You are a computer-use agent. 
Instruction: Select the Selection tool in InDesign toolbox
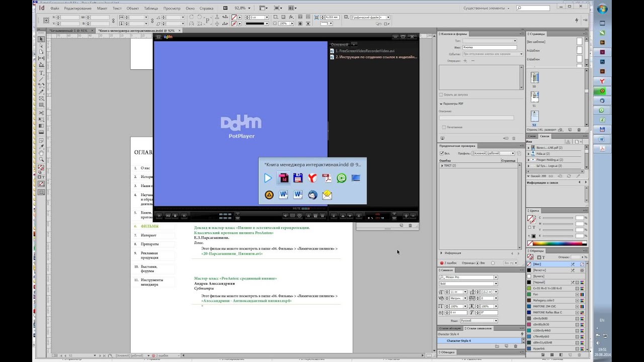(x=41, y=39)
